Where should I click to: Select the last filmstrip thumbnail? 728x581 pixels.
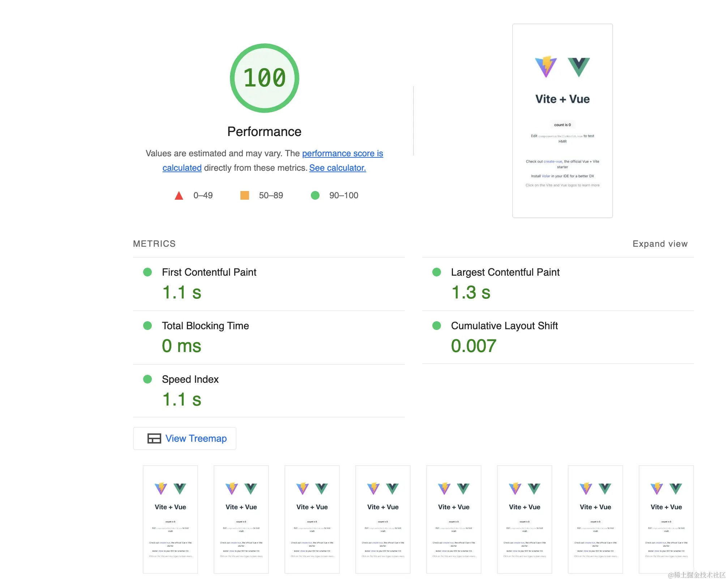click(666, 519)
